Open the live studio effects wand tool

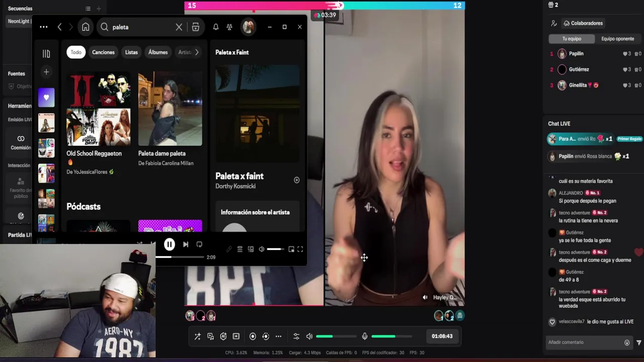click(197, 336)
